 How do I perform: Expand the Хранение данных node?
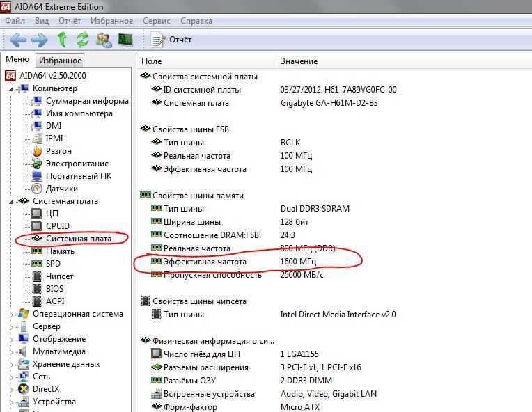click(x=11, y=365)
